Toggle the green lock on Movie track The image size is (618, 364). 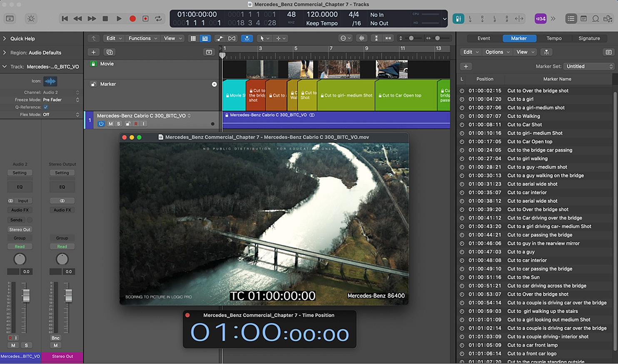[93, 64]
